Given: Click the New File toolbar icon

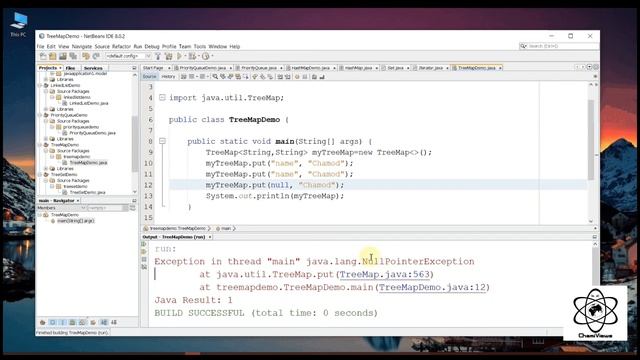Looking at the screenshot, I should 43,56.
